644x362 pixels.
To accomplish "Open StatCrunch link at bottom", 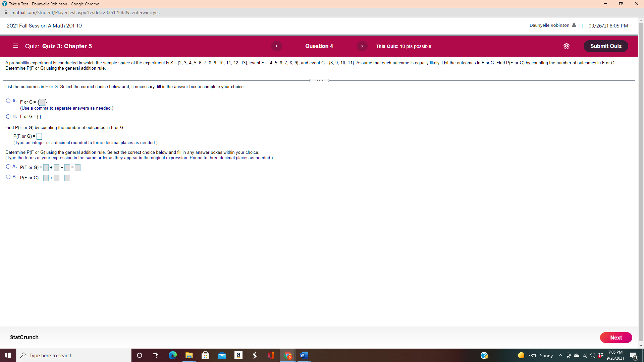I will click(24, 338).
